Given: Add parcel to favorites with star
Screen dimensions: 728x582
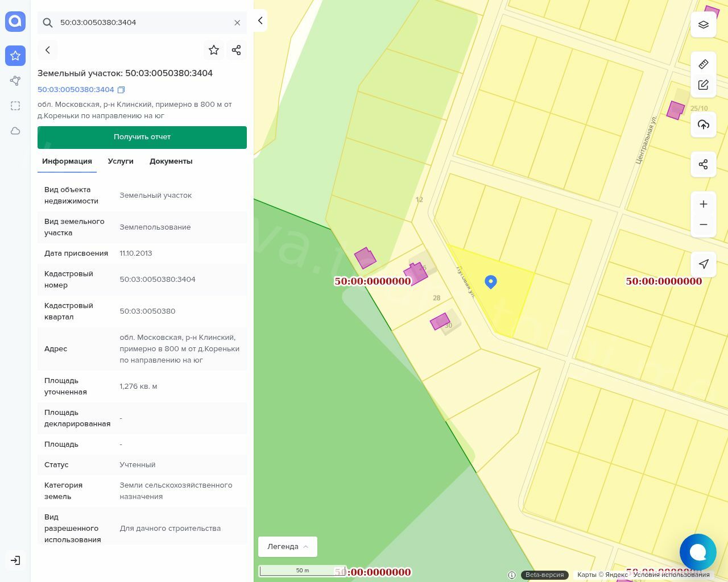Looking at the screenshot, I should click(214, 50).
